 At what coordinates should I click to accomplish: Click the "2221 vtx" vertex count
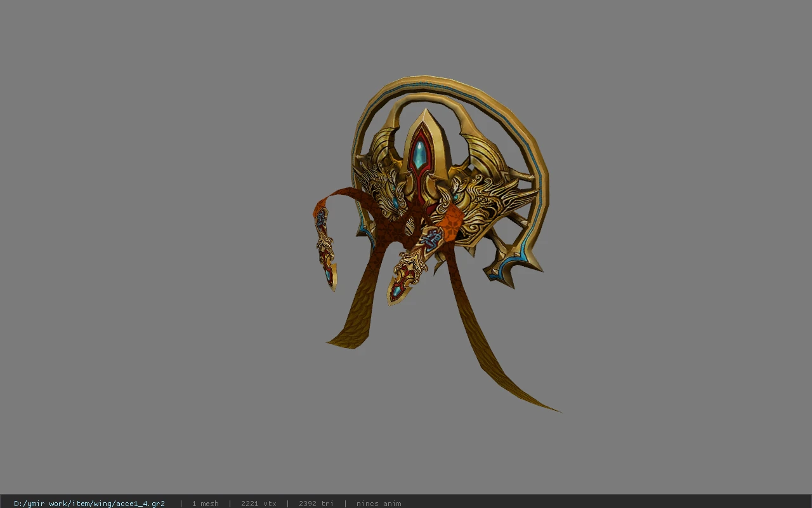(x=259, y=504)
